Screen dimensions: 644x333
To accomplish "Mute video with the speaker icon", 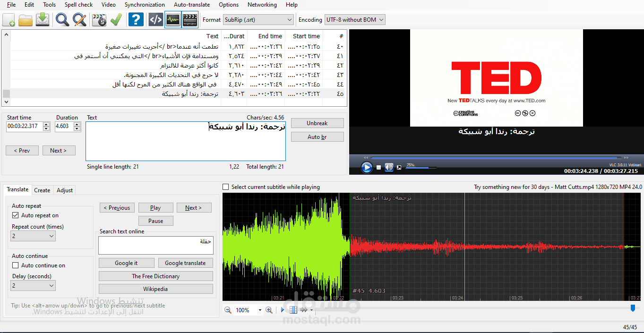I will pyautogui.click(x=389, y=167).
